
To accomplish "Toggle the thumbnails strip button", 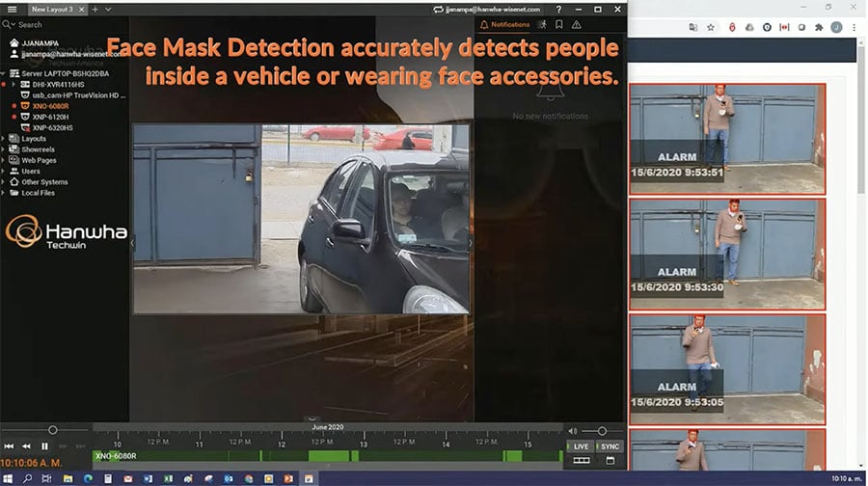I will 581,461.
